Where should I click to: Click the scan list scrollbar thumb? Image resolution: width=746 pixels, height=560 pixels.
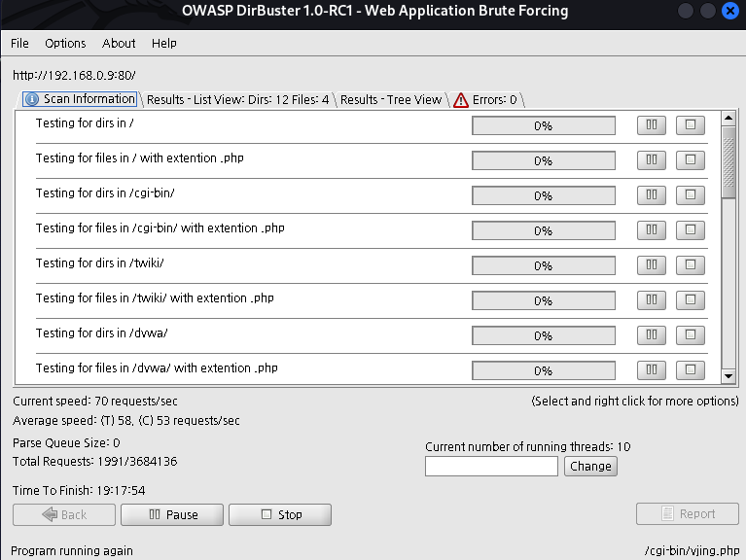click(728, 162)
